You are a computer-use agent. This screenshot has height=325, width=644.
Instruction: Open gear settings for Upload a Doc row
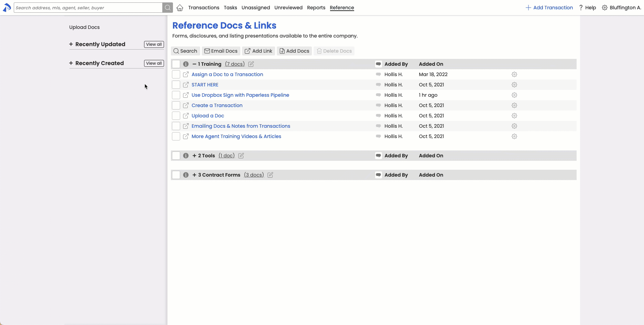click(x=514, y=116)
